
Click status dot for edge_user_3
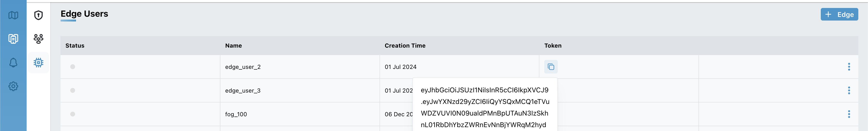pos(72,90)
